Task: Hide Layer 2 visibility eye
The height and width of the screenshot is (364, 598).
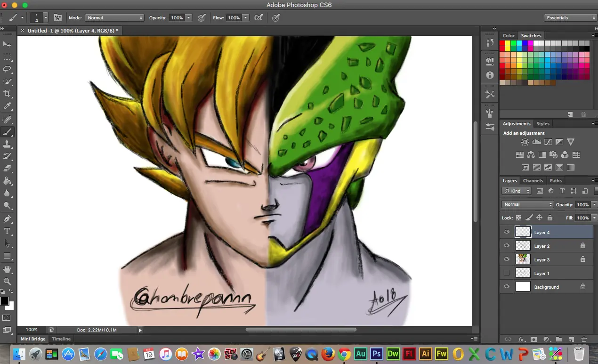Action: 507,246
